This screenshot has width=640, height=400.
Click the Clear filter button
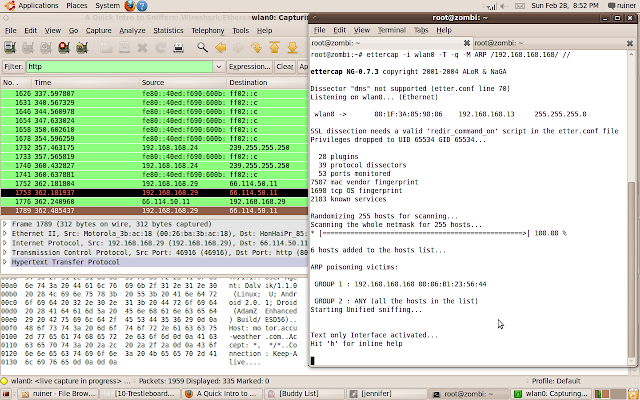coord(284,67)
